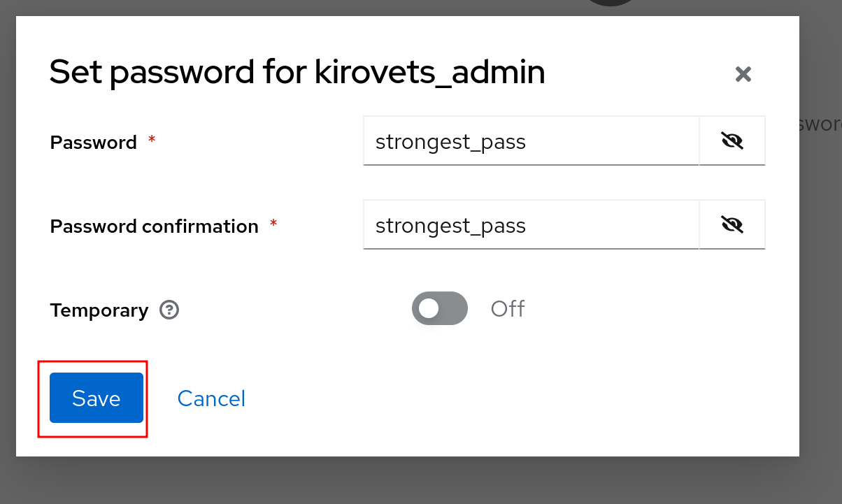
Task: Reveal the Password field using eye icon
Action: click(x=732, y=141)
